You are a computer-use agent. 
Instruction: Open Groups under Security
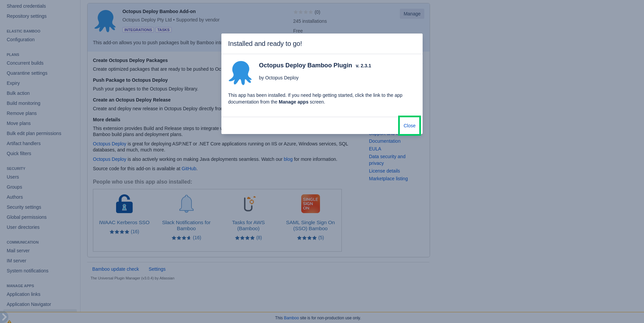coord(14,187)
